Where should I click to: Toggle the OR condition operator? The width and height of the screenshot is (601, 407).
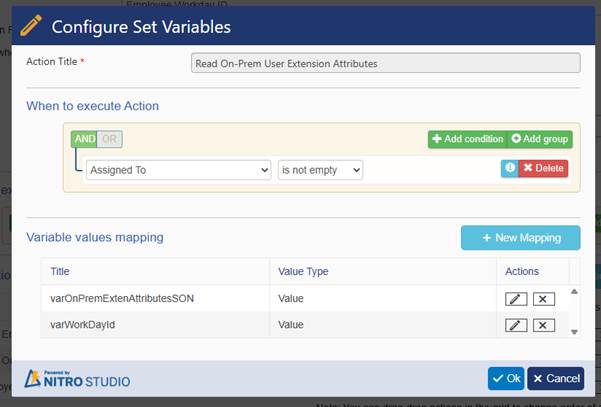tap(109, 139)
